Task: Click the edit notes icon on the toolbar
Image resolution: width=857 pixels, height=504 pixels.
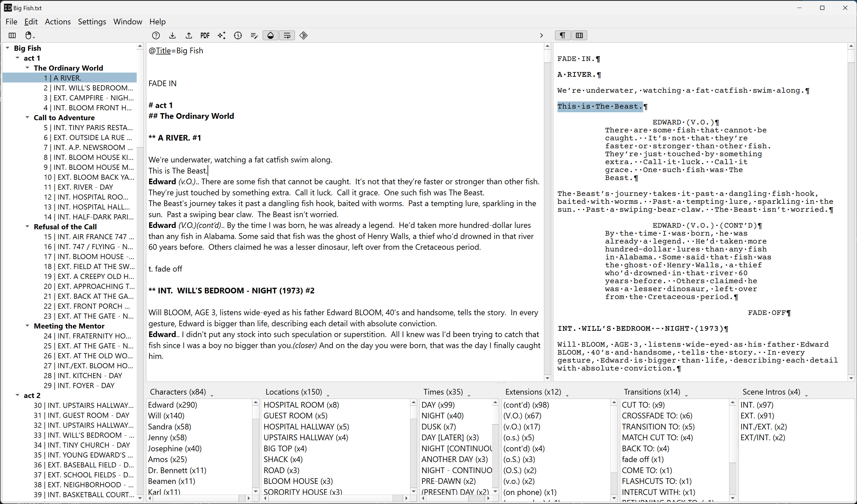Action: coord(254,35)
